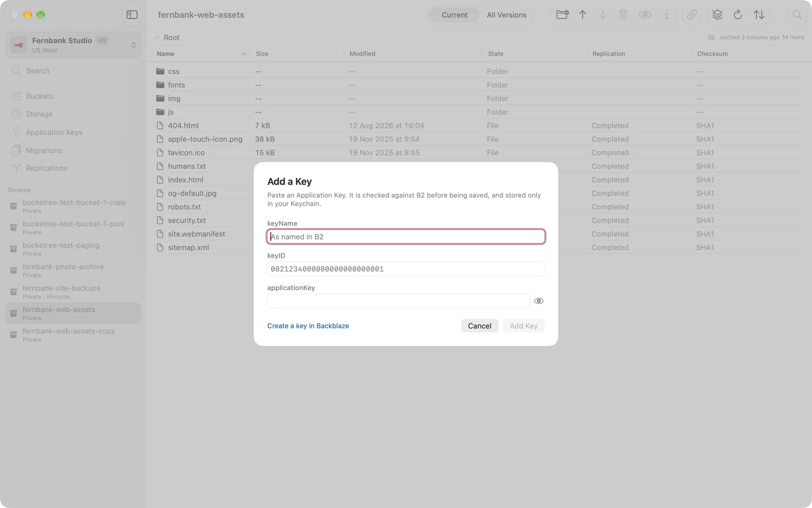
Task: Click the search magnifier in toolbar
Action: [797, 15]
